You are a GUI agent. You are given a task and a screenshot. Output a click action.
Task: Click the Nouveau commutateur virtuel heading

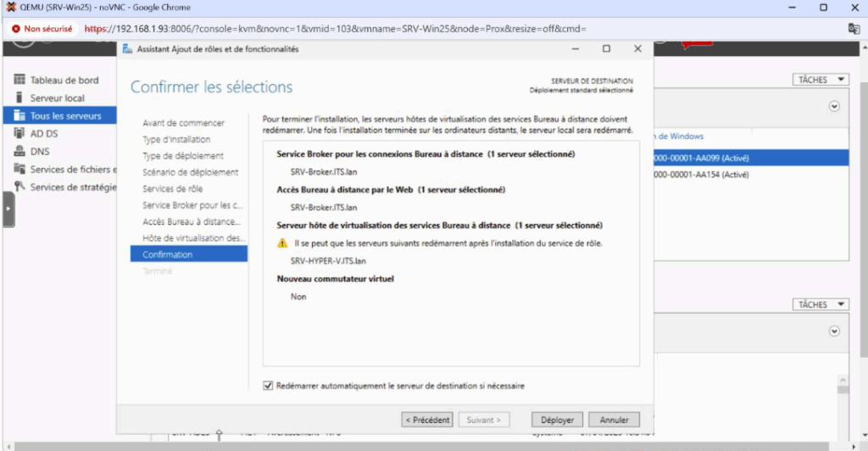[x=336, y=279]
